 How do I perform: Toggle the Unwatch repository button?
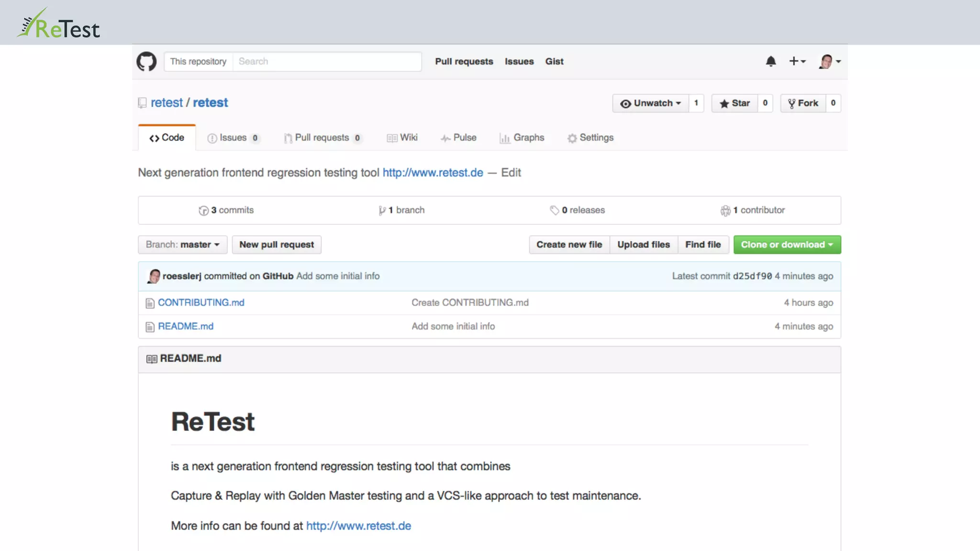point(650,103)
